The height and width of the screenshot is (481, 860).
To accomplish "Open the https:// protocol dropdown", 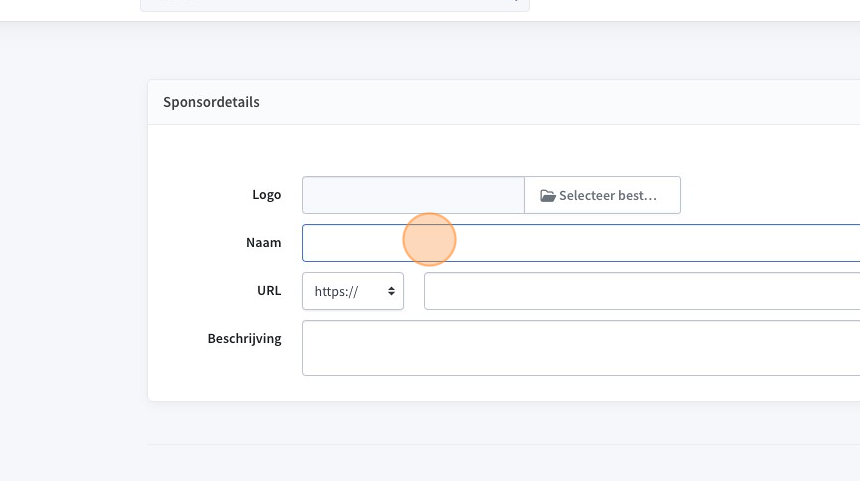I will point(353,291).
